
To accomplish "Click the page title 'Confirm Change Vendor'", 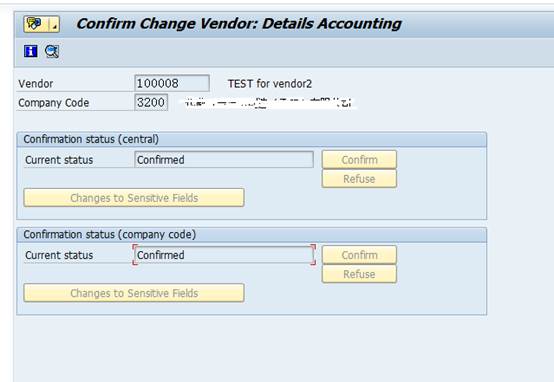I will (x=166, y=24).
